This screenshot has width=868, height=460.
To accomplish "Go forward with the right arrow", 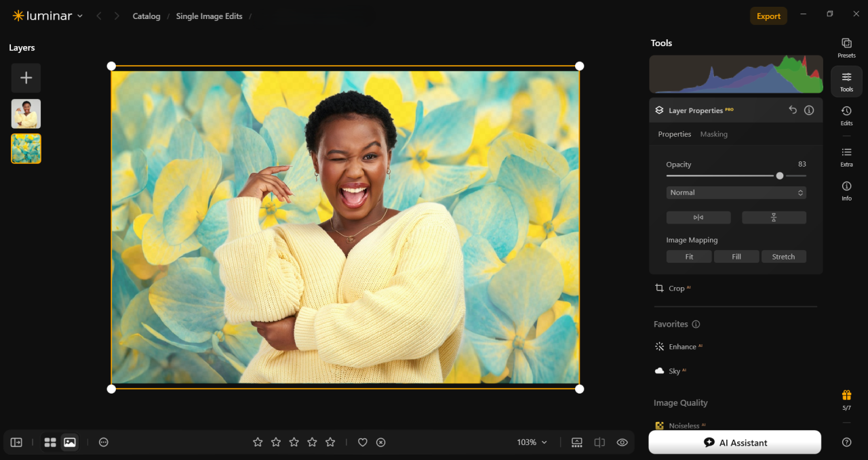I will [x=117, y=16].
